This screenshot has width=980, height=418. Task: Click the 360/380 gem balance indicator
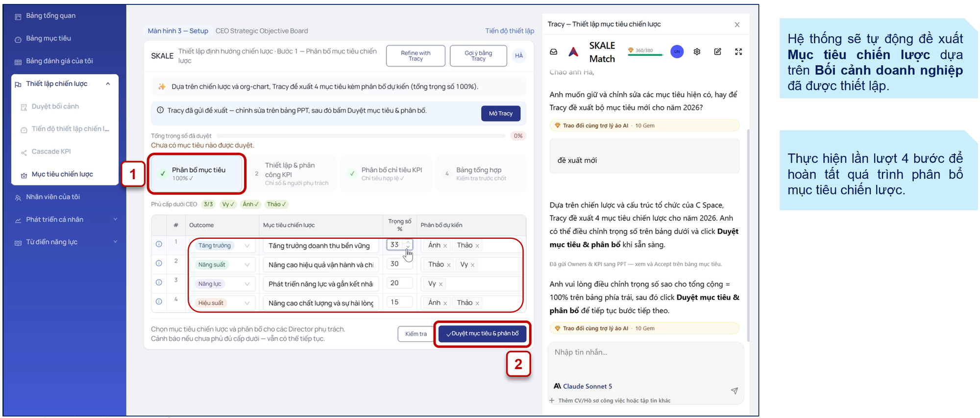[x=645, y=51]
